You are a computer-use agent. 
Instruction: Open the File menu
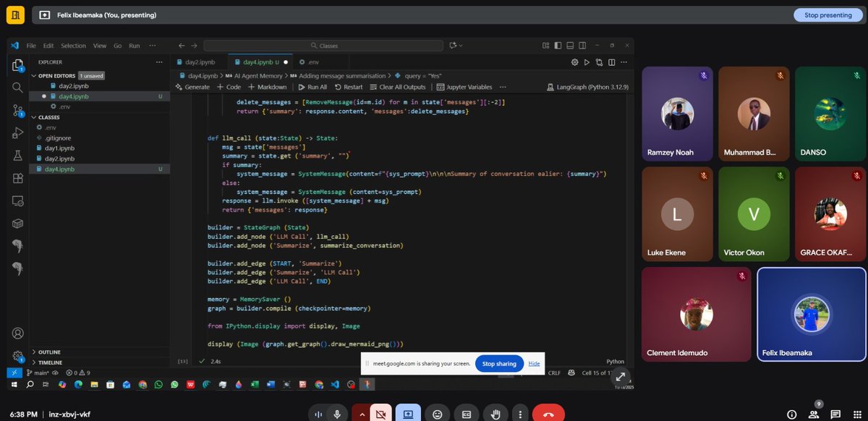point(31,46)
